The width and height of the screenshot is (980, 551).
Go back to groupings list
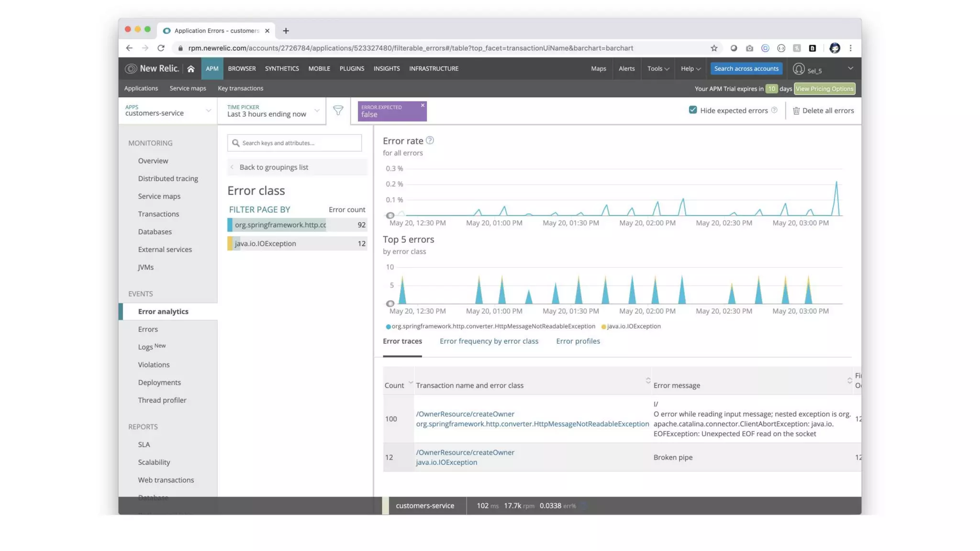coord(273,167)
